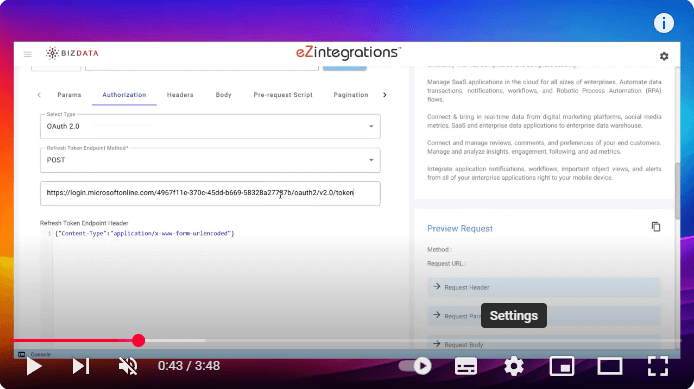
Task: Open the Headers tab
Action: point(180,95)
